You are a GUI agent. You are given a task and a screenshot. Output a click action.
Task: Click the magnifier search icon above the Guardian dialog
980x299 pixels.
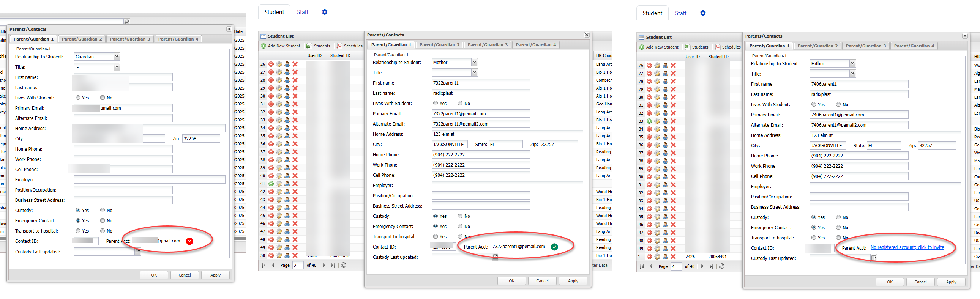127,22
